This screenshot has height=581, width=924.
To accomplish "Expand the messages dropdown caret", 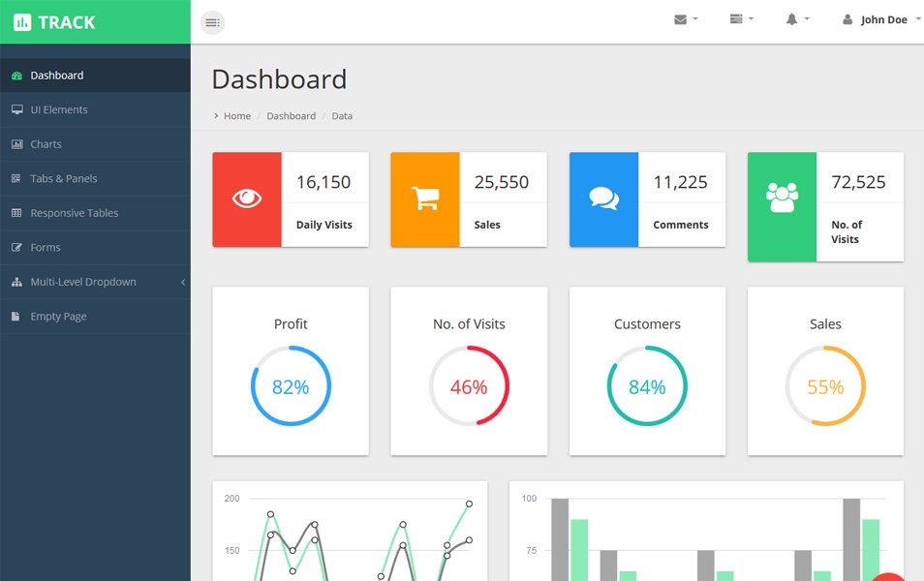I will pyautogui.click(x=695, y=18).
